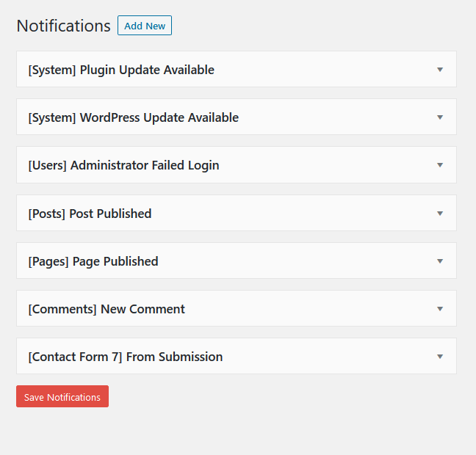This screenshot has width=476, height=455.
Task: Select the '[System] WordPress Update Available' title
Action: coord(133,117)
